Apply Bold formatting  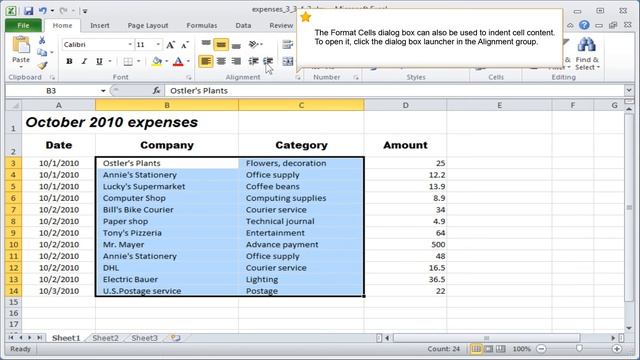(69, 61)
